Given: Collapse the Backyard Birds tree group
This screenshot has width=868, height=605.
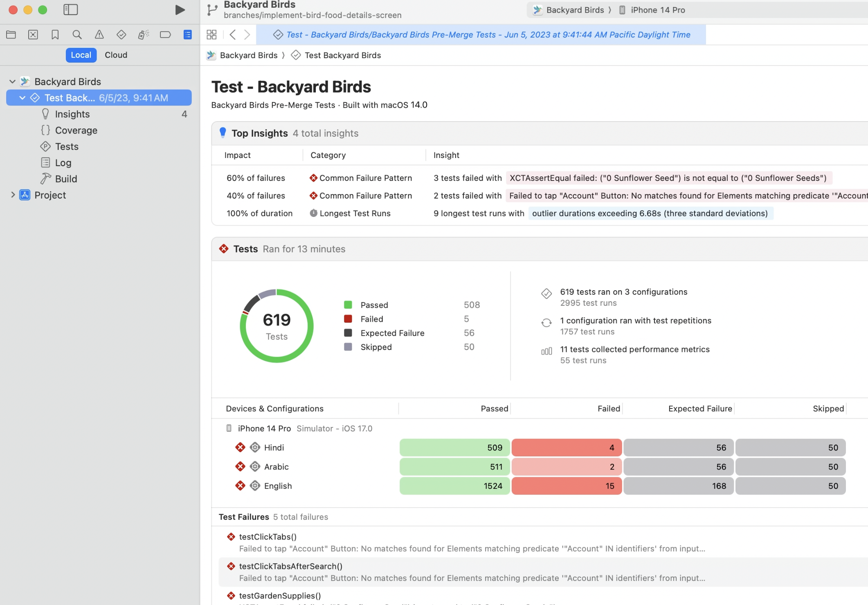Looking at the screenshot, I should [12, 81].
